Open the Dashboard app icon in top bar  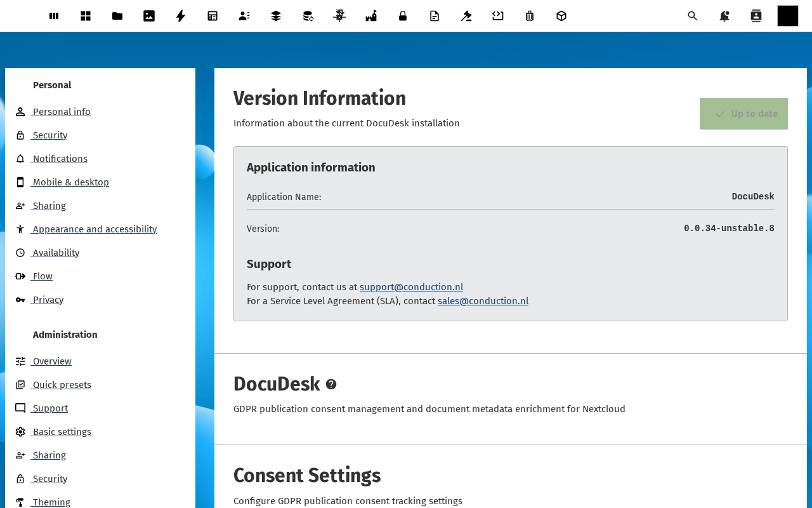click(x=86, y=16)
